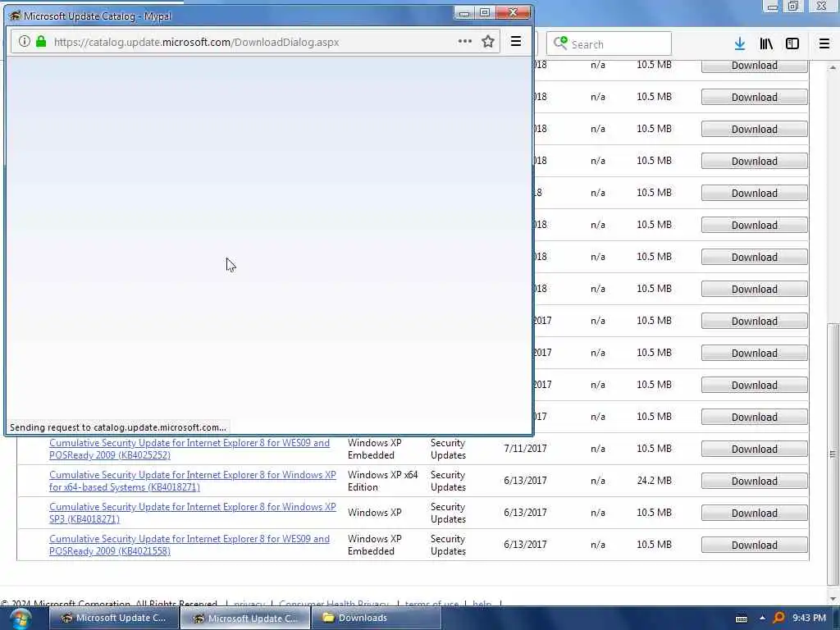Click the site information icon in popup address bar
This screenshot has height=630, width=840.
click(x=24, y=42)
